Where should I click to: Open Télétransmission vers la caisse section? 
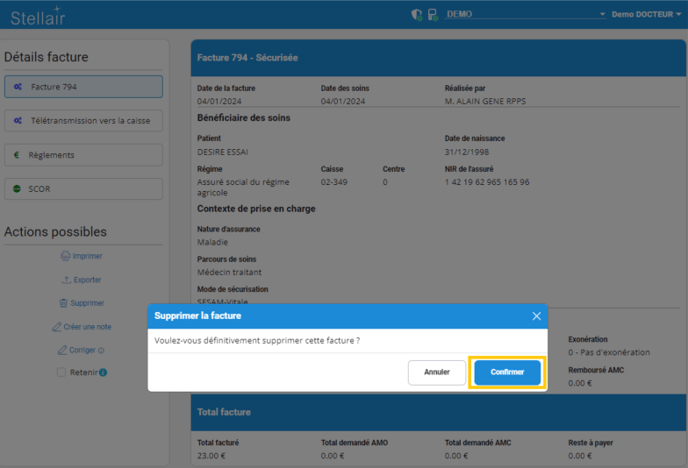point(83,121)
